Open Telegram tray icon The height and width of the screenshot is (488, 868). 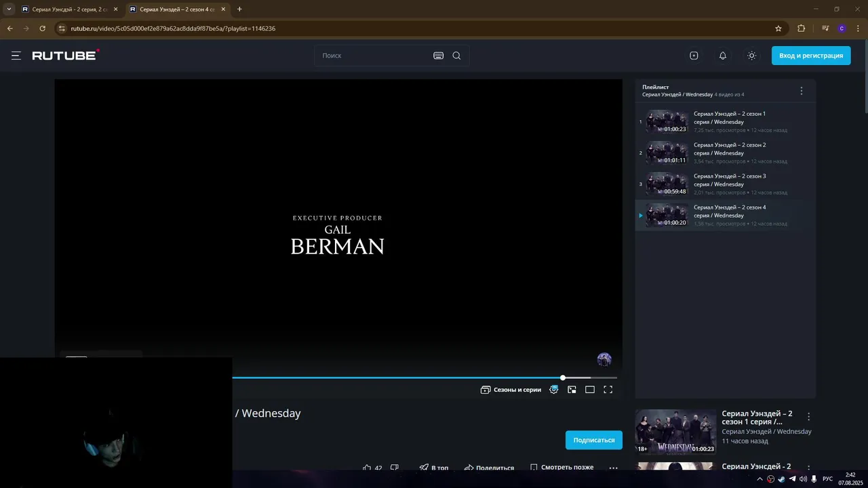[x=792, y=479]
